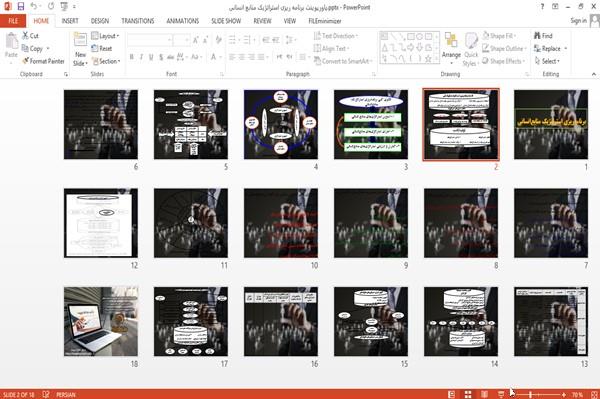Viewport: 600px width, 399px height.
Task: Open Reading View from status bar
Action: tap(484, 394)
